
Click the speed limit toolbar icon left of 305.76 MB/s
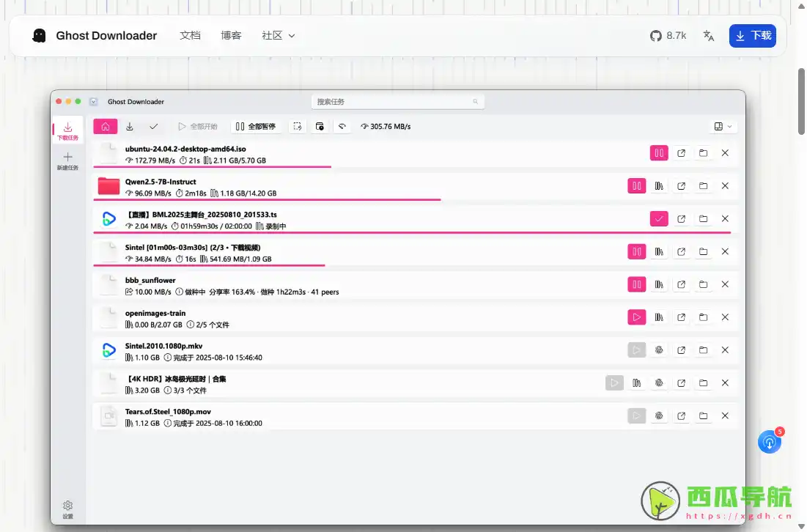point(342,127)
